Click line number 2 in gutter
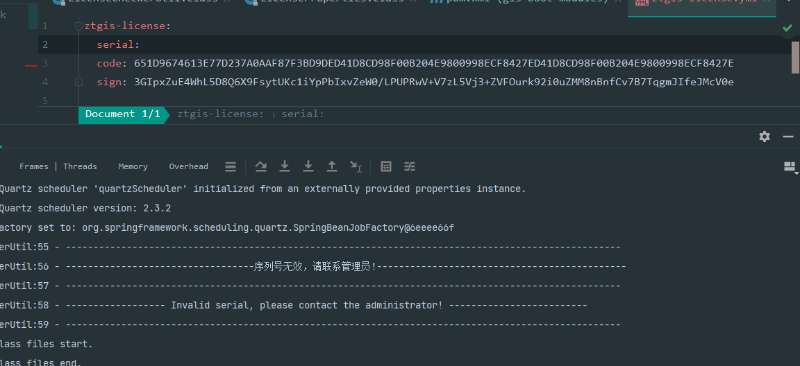The width and height of the screenshot is (800, 366). 45,44
